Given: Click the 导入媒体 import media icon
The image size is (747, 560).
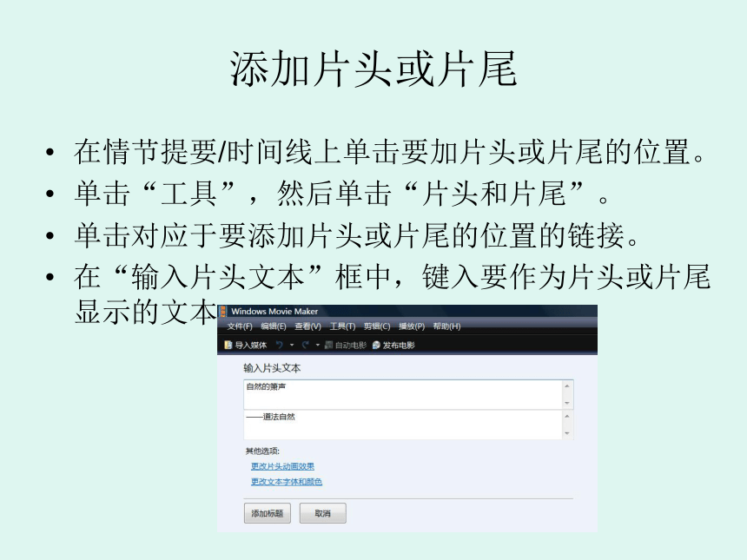Looking at the screenshot, I should (x=228, y=345).
